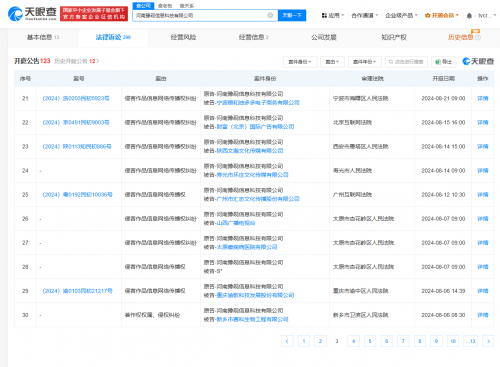
Task: Open the case number link in row 23
Action: [77, 146]
